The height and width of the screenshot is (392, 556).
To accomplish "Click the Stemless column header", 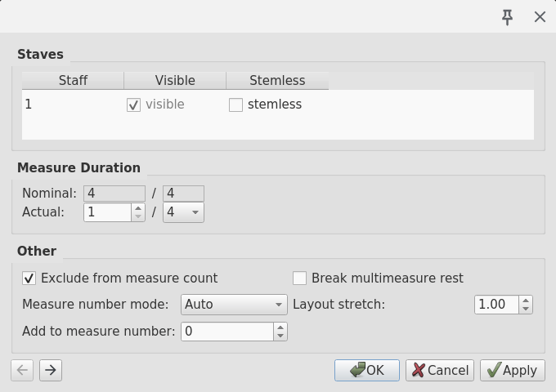I will [x=277, y=80].
